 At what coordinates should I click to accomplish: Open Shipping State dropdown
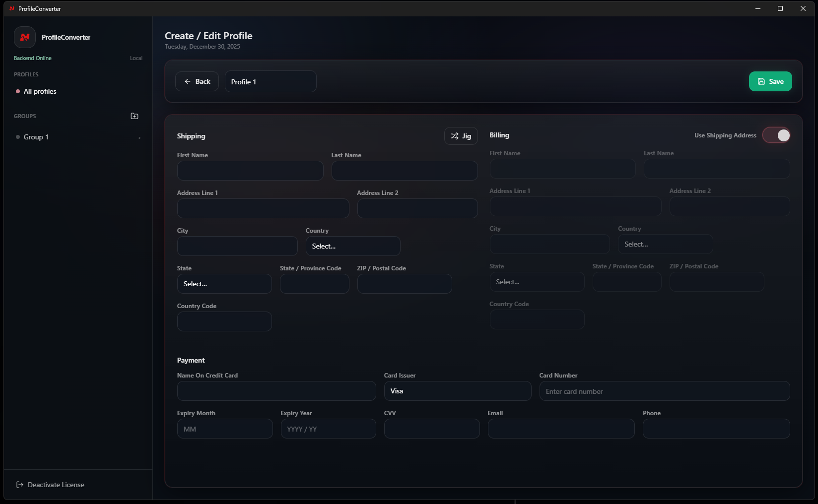pyautogui.click(x=224, y=284)
